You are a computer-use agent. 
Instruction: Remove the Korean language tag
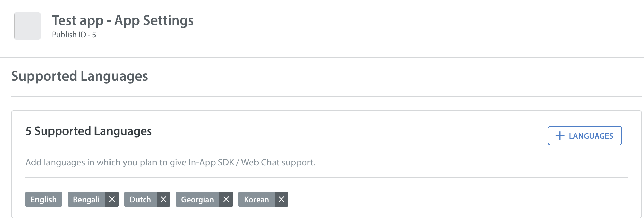tap(281, 199)
